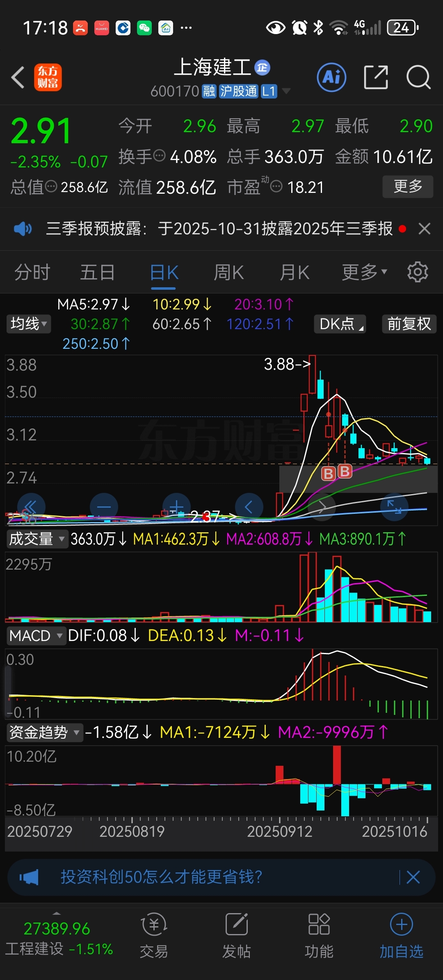443x980 pixels.
Task: Close the 科创50 promo banner
Action: [x=413, y=877]
